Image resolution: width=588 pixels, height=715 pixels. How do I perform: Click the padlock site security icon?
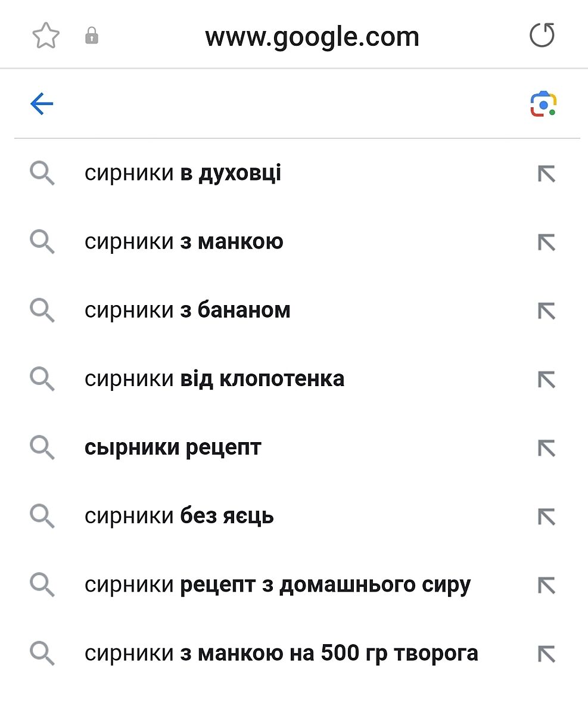92,36
